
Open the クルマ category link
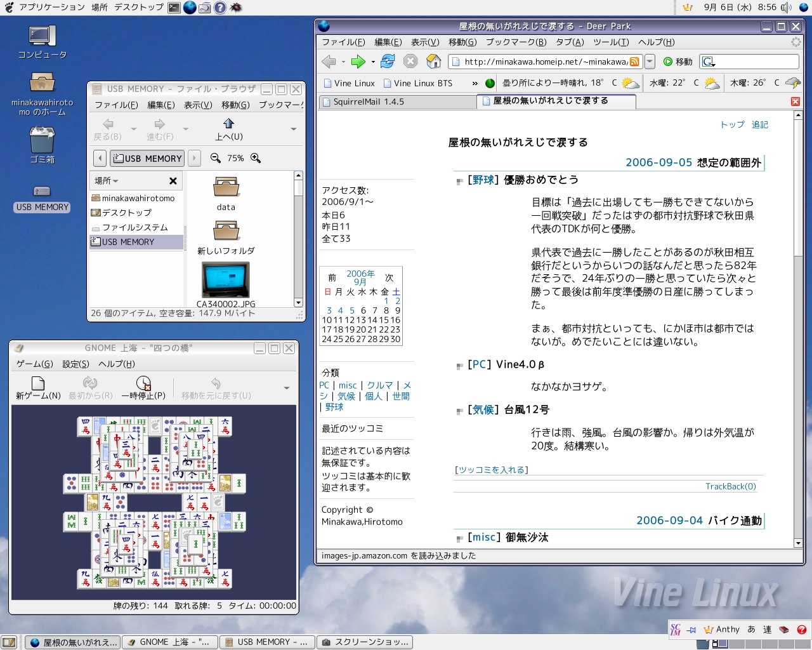click(x=379, y=385)
